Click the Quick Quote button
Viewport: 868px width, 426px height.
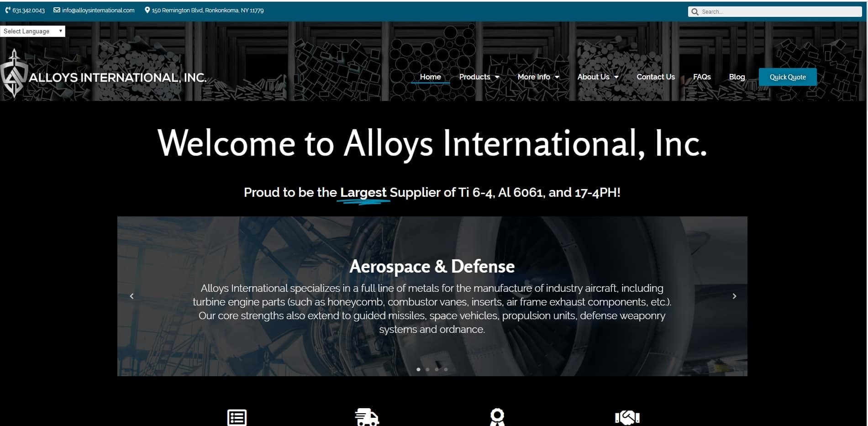pyautogui.click(x=788, y=77)
